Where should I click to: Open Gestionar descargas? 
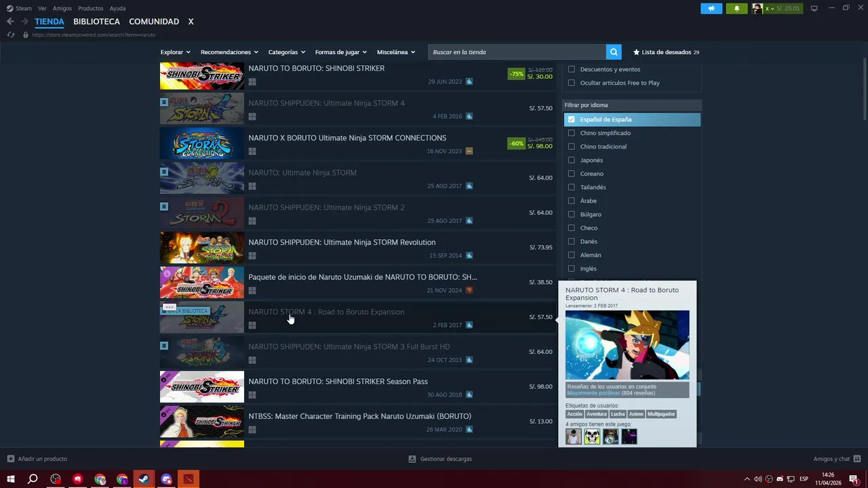[x=446, y=459]
